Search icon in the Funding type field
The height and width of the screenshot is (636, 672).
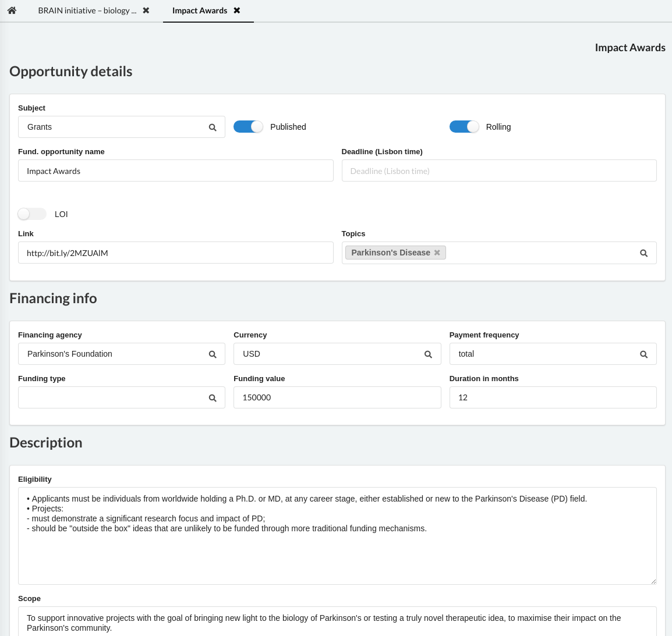(x=213, y=398)
